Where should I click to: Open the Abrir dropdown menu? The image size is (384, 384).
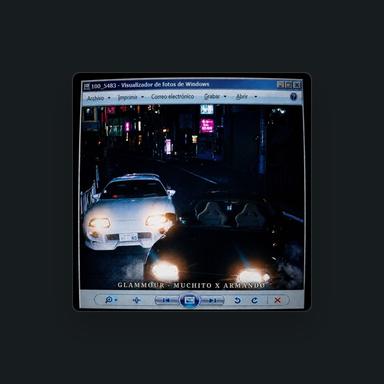click(x=246, y=96)
